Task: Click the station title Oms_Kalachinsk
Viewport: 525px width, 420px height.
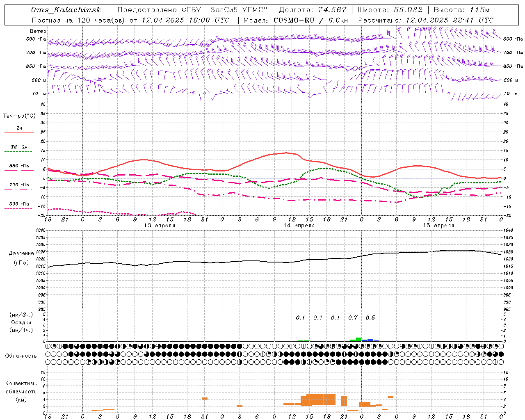Action: click(x=66, y=10)
